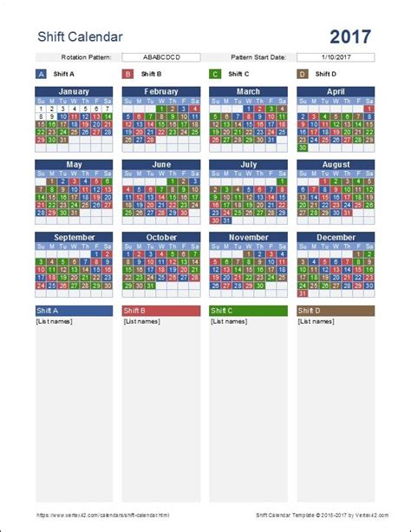Click the red Shift B names header
The height and width of the screenshot is (532, 411).
click(161, 311)
